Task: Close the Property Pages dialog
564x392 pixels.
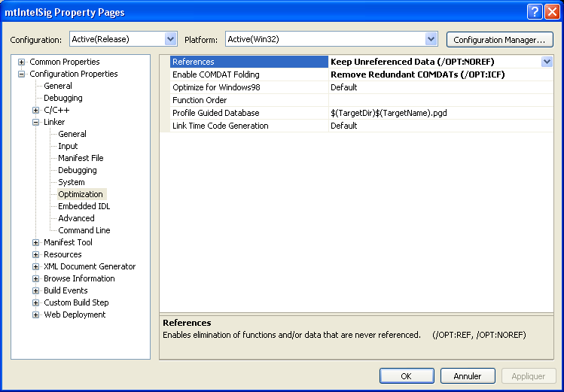Action: [552, 12]
